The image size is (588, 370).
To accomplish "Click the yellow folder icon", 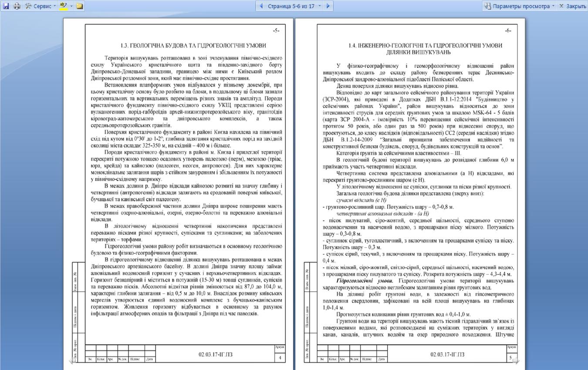I will coord(80,6).
